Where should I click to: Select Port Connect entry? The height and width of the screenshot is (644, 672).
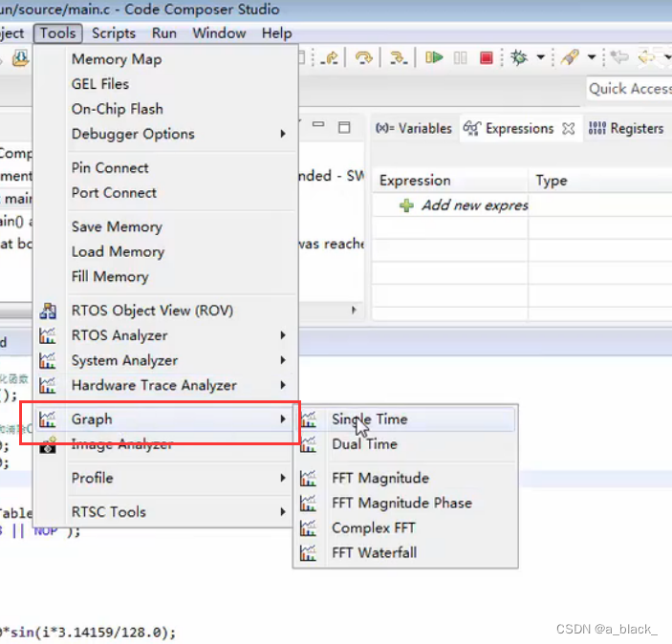point(114,193)
